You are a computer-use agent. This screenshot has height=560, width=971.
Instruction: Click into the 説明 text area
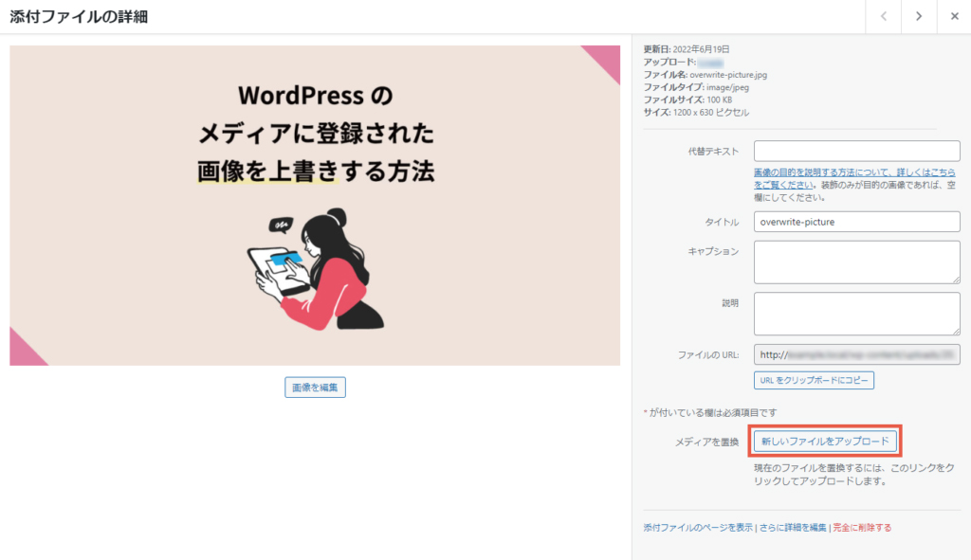[x=856, y=314]
